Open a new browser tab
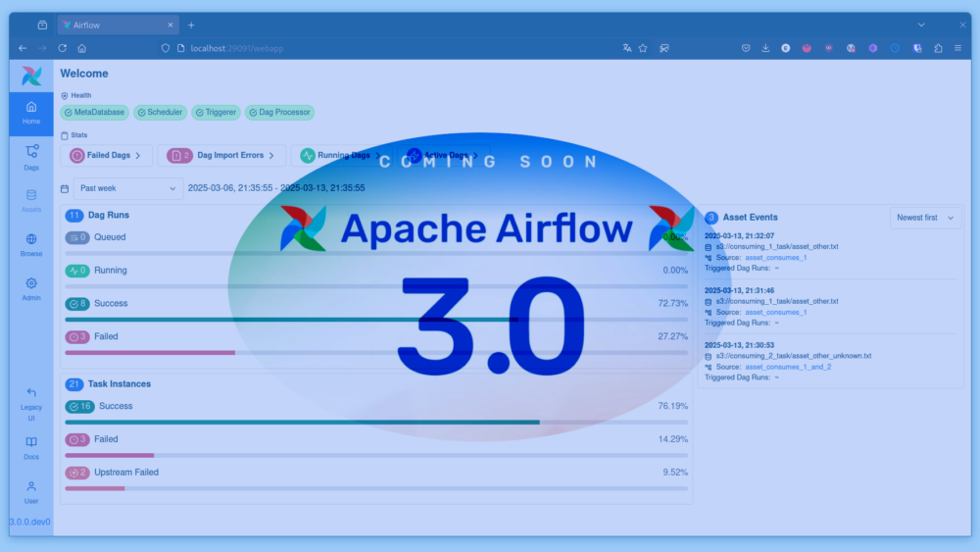 [x=191, y=25]
